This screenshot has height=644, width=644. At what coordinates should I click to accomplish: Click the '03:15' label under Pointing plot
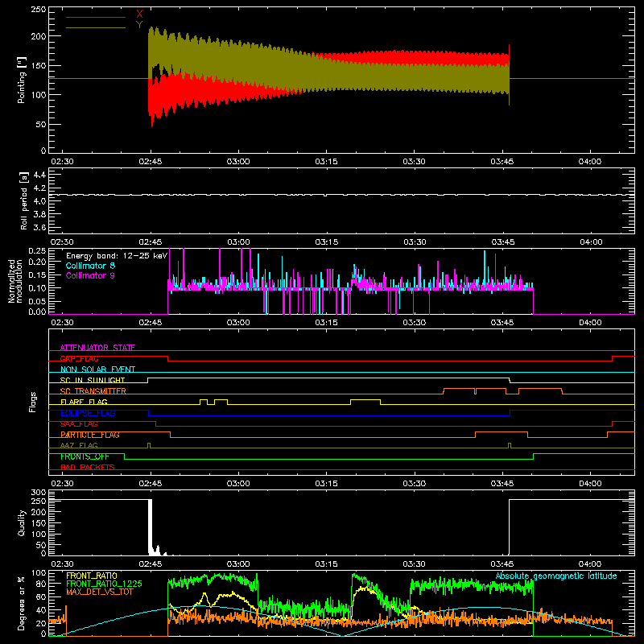point(327,162)
